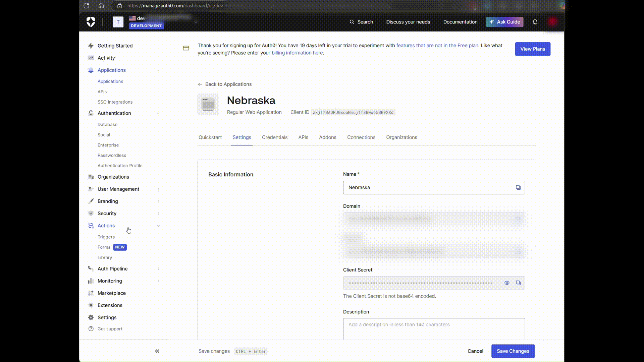
Task: Expand Auth Pipeline chevron
Action: point(158,268)
